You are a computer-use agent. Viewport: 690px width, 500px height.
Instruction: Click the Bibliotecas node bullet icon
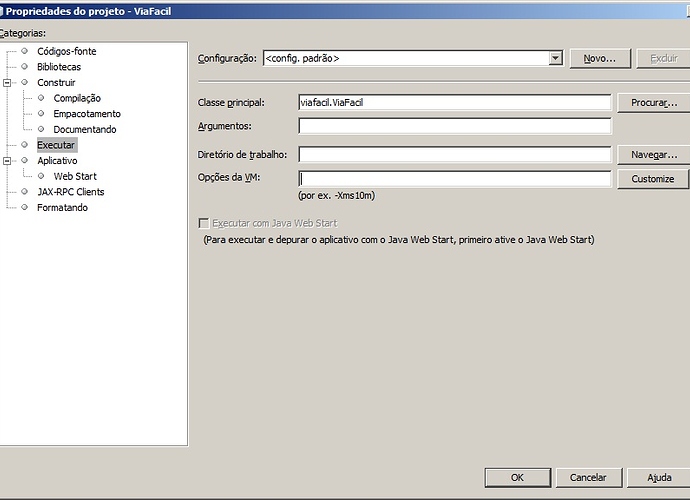coord(25,67)
